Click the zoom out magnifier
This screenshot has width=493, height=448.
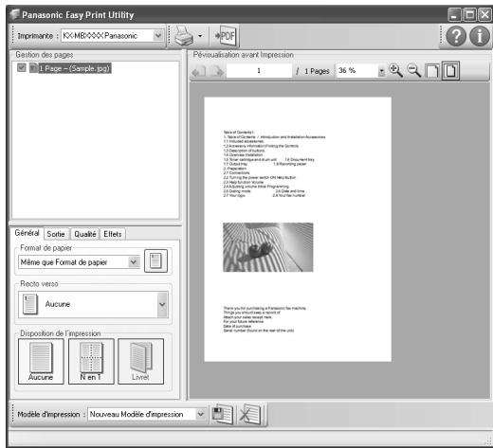[x=413, y=70]
